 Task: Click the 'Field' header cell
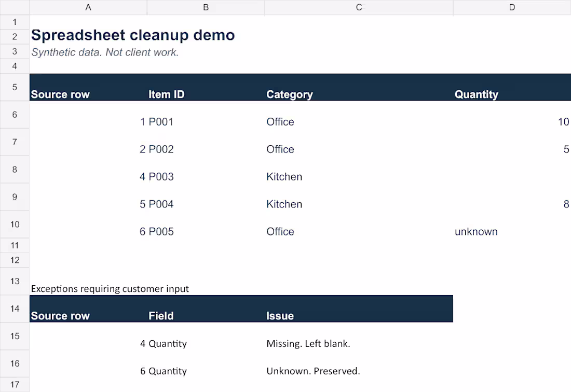tap(206, 309)
